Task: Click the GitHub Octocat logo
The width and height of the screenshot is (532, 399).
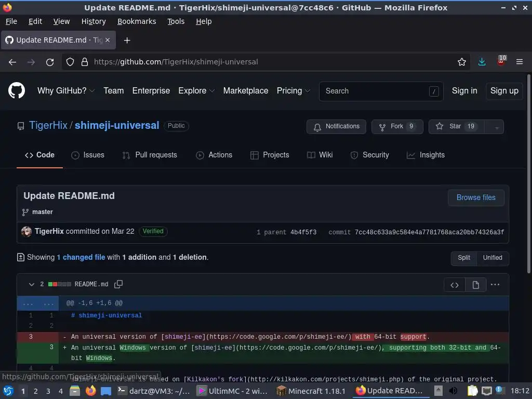Action: tap(17, 90)
